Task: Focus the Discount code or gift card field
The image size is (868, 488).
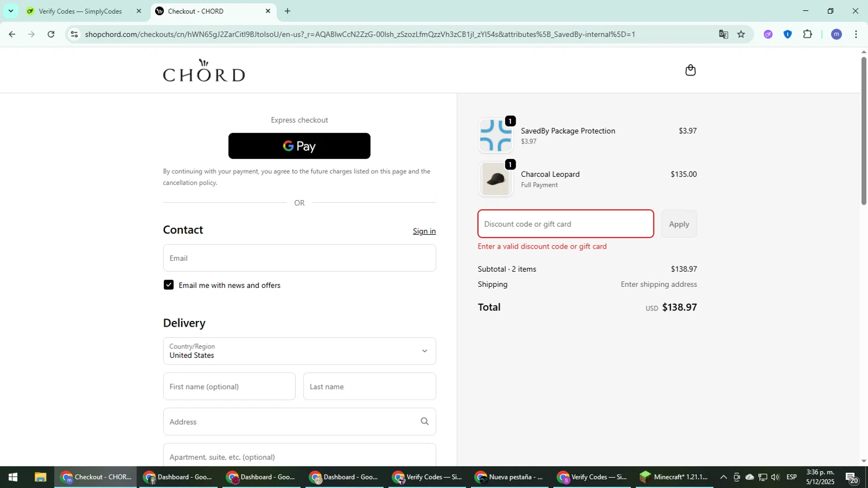Action: (x=565, y=224)
